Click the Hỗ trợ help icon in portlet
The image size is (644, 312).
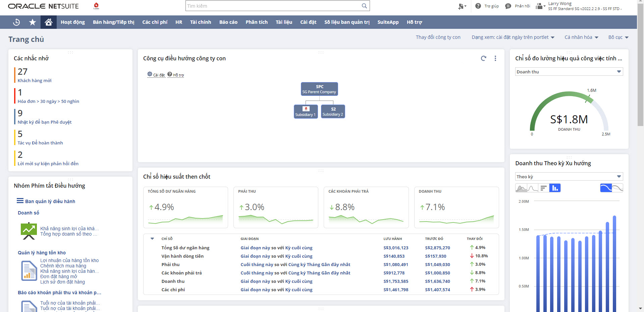[170, 74]
